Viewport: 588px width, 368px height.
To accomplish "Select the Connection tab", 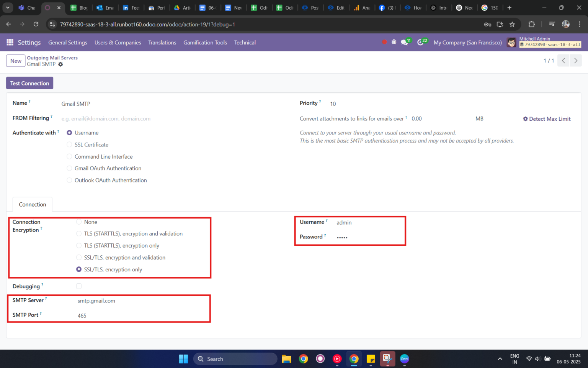I will [32, 204].
